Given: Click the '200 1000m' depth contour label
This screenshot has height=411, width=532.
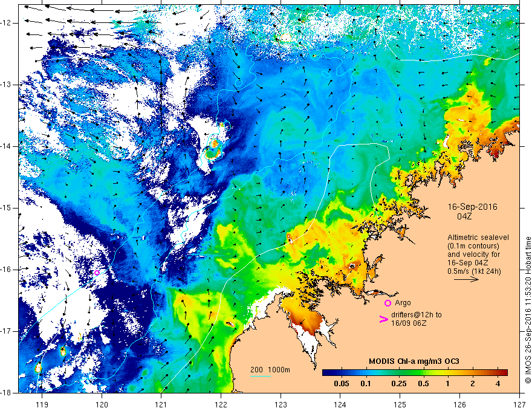Looking at the screenshot, I should click(270, 370).
